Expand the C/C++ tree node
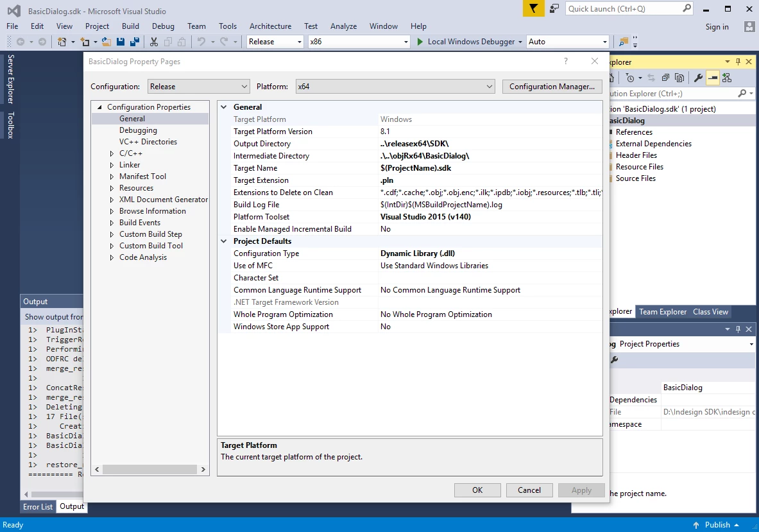 (112, 153)
